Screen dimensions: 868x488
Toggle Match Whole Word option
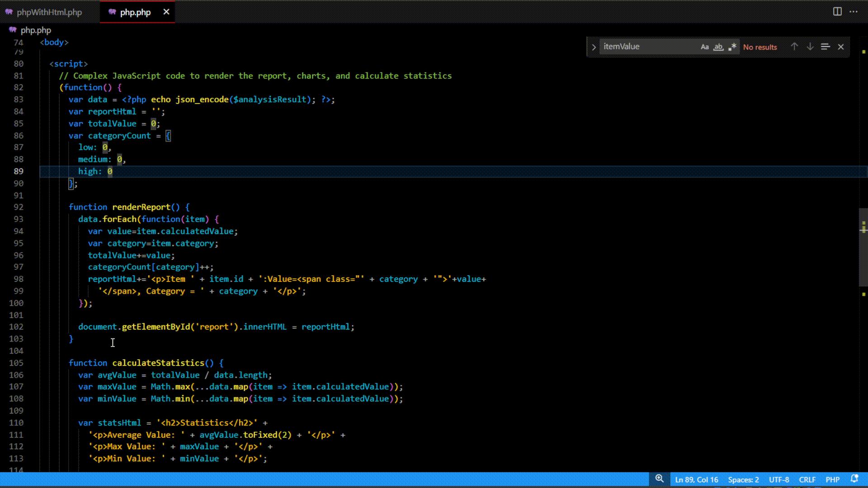[718, 47]
